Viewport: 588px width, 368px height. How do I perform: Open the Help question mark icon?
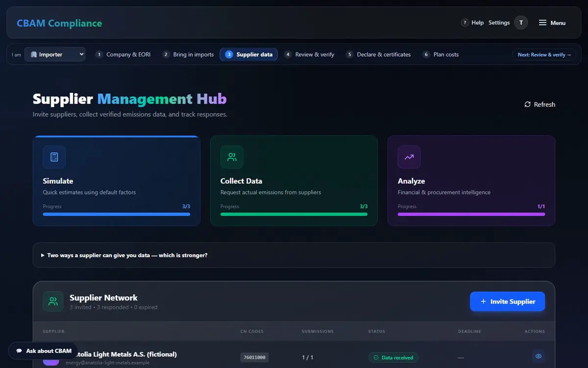(465, 23)
